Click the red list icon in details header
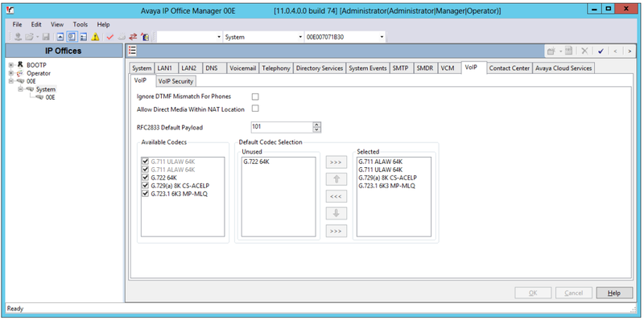Viewport: 644px width, 320px height. (132, 51)
